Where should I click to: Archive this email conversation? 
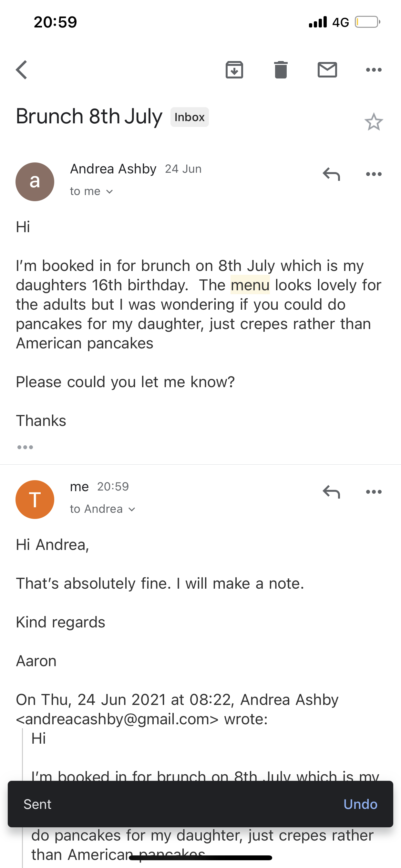234,70
